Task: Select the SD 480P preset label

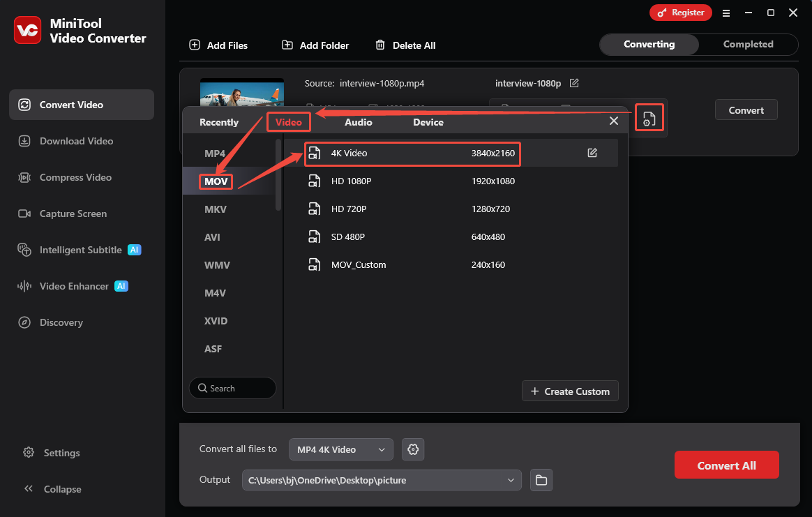Action: pyautogui.click(x=348, y=237)
